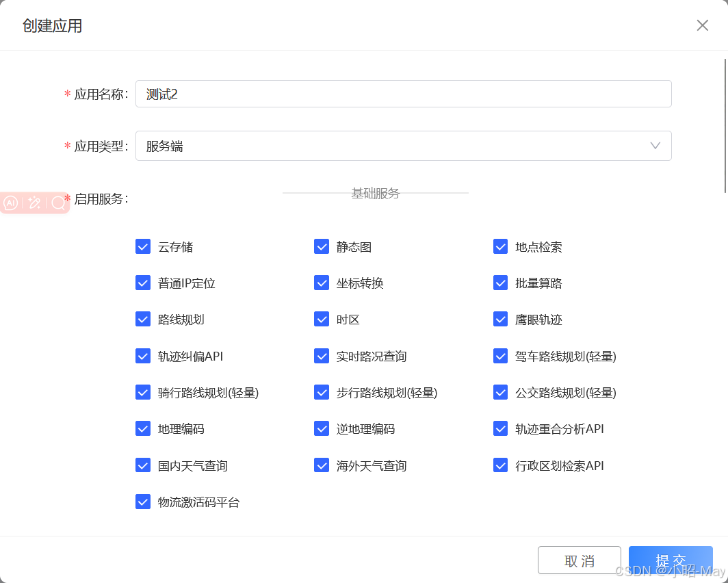The height and width of the screenshot is (583, 728).
Task: Click the search magnifier icon in pink widget
Action: point(58,203)
